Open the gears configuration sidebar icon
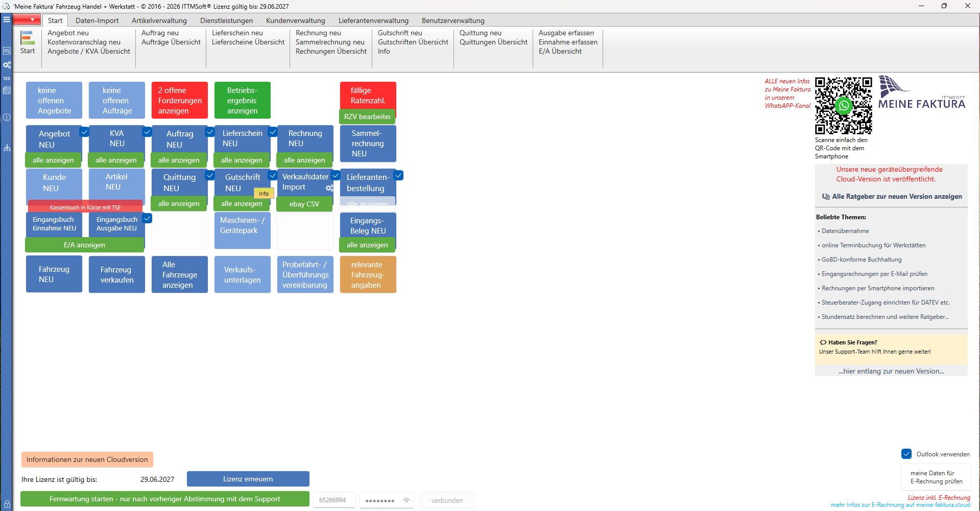Viewport: 980px width, 511px height. (7, 65)
